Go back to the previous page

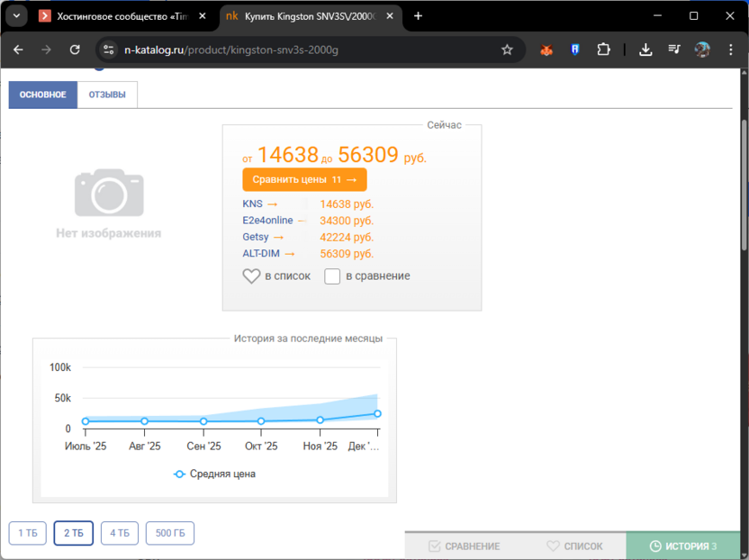tap(18, 50)
